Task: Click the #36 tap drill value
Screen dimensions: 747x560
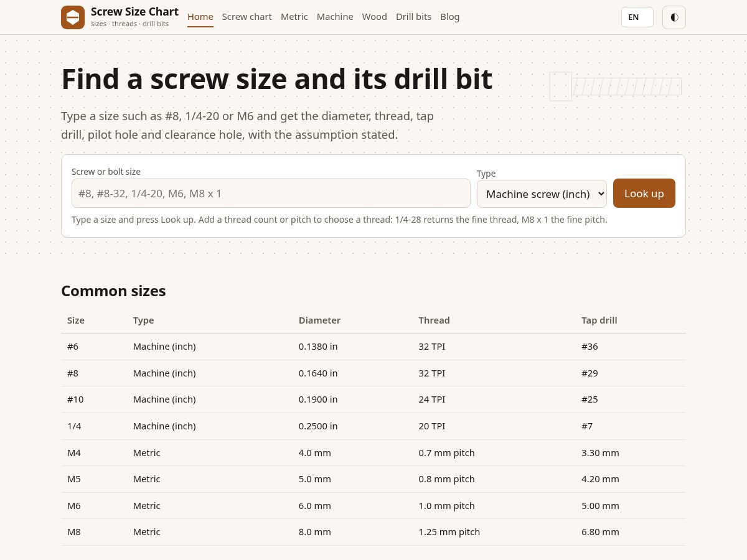Action: tap(590, 347)
